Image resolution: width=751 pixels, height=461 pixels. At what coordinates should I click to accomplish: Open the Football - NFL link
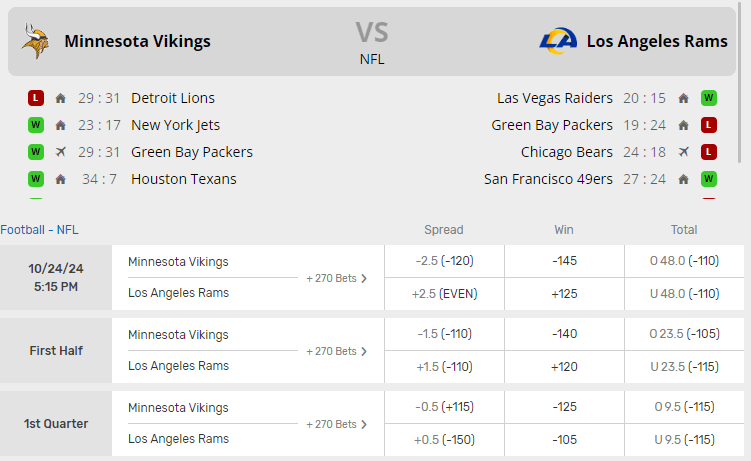tap(39, 230)
